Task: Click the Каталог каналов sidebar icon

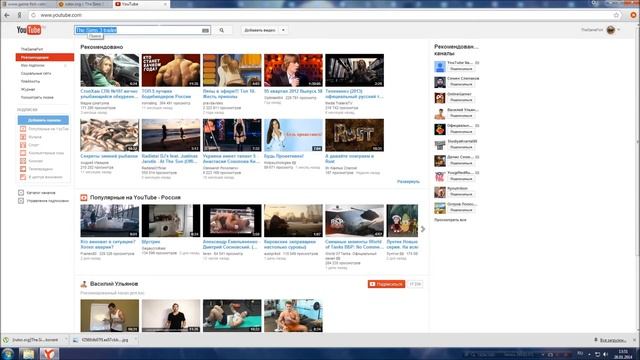Action: [21, 193]
